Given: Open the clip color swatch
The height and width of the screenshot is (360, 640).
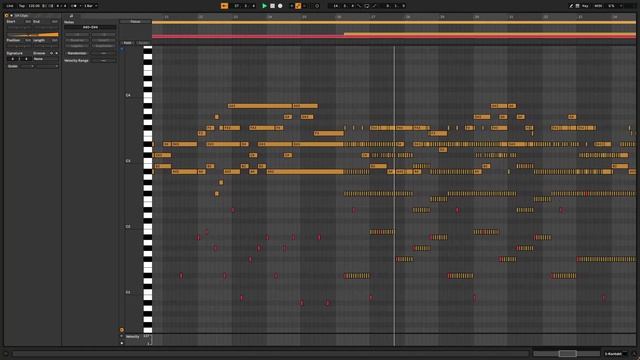Looking at the screenshot, I should [x=11, y=16].
